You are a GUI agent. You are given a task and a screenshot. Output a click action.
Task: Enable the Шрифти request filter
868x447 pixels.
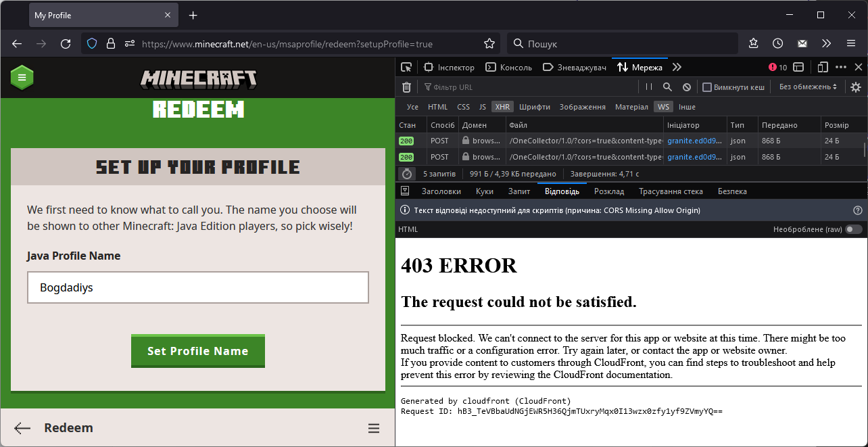pos(535,107)
